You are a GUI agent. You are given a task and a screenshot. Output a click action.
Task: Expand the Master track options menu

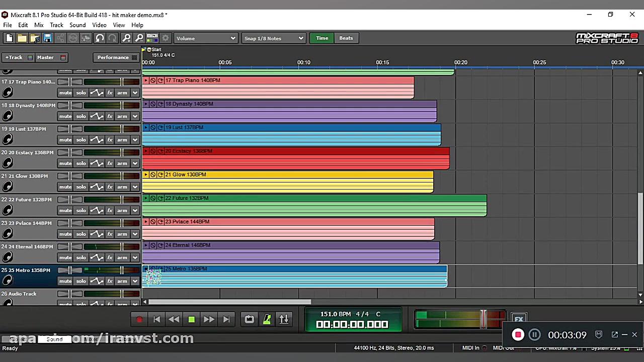(x=63, y=57)
